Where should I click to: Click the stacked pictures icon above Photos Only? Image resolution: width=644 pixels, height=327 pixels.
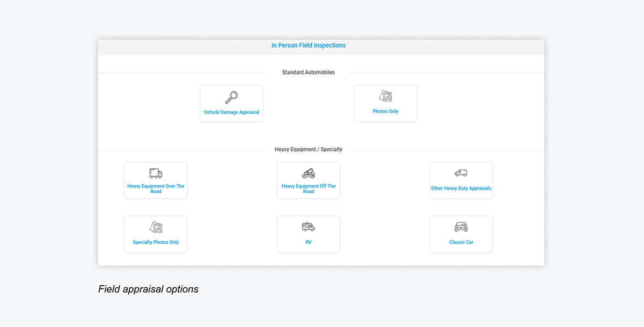(x=385, y=96)
